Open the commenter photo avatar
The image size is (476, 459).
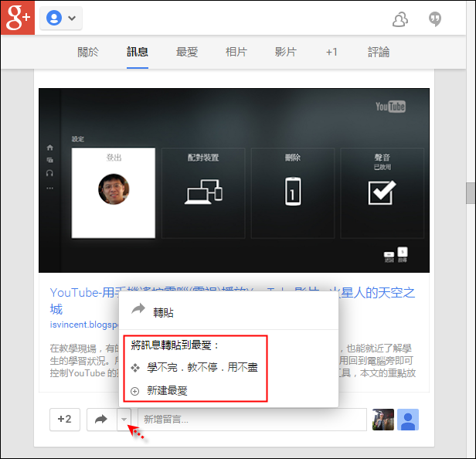point(383,420)
